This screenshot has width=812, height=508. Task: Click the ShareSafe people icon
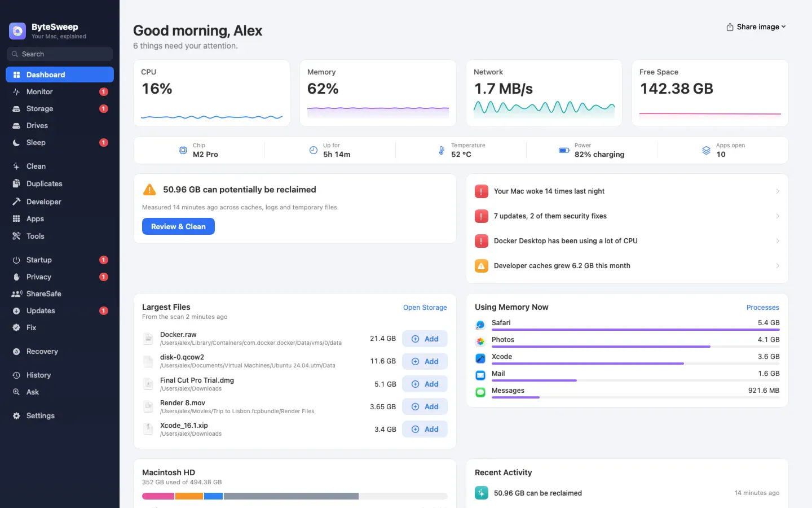(x=17, y=294)
